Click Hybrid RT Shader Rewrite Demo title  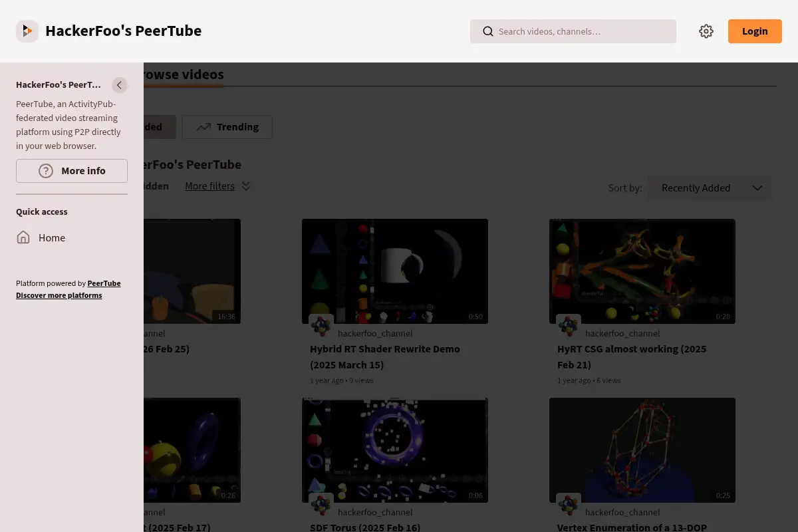[x=385, y=357]
